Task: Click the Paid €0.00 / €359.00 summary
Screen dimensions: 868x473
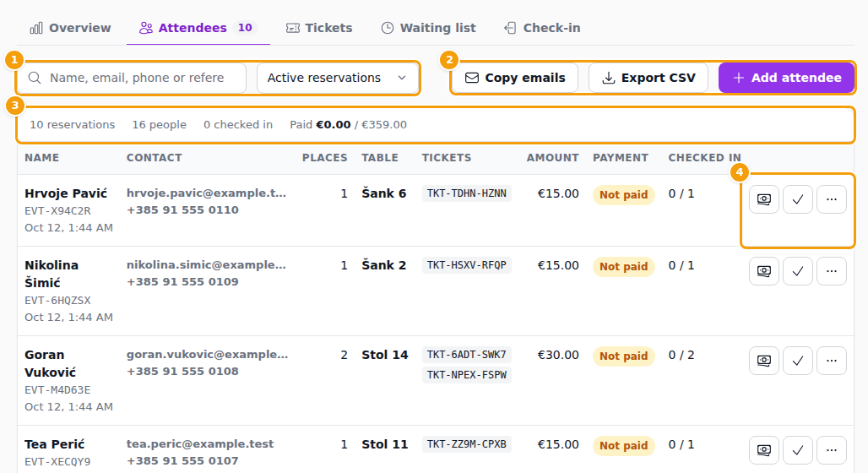Action: point(348,125)
